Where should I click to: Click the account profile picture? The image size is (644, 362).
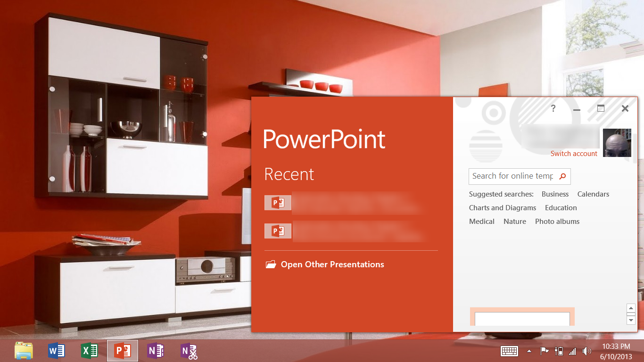pos(617,142)
